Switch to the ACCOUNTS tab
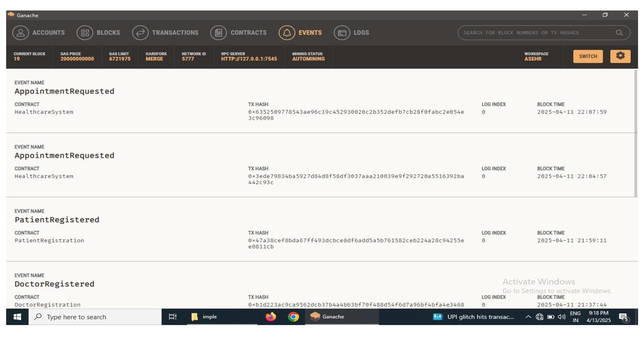This screenshot has width=644, height=339. [x=49, y=33]
